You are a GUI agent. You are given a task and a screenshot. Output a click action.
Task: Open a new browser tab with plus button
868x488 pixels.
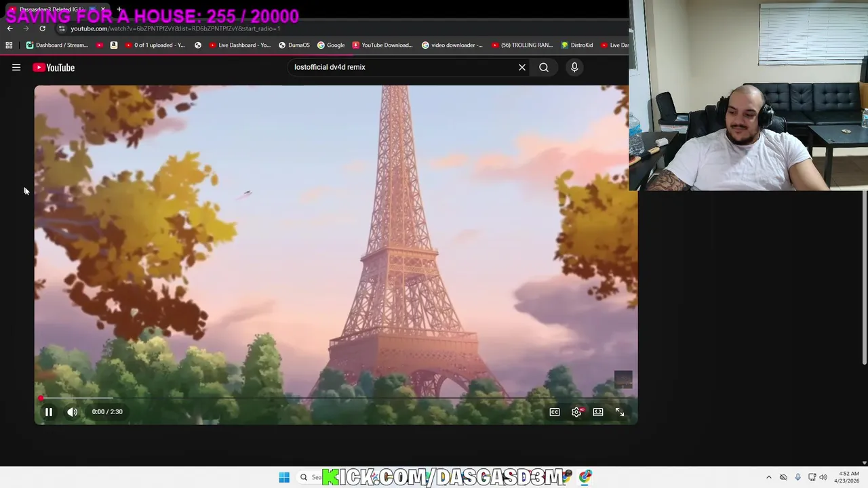click(x=119, y=9)
